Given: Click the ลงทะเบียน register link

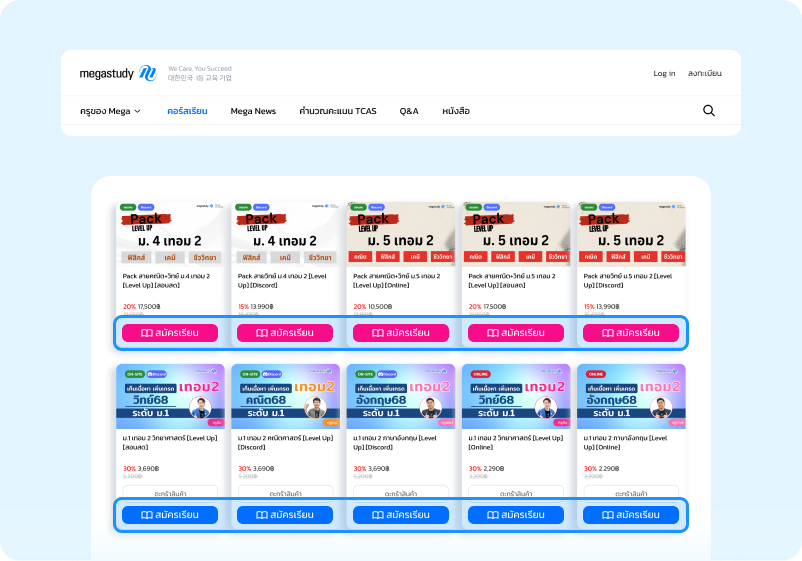Looking at the screenshot, I should tap(704, 73).
